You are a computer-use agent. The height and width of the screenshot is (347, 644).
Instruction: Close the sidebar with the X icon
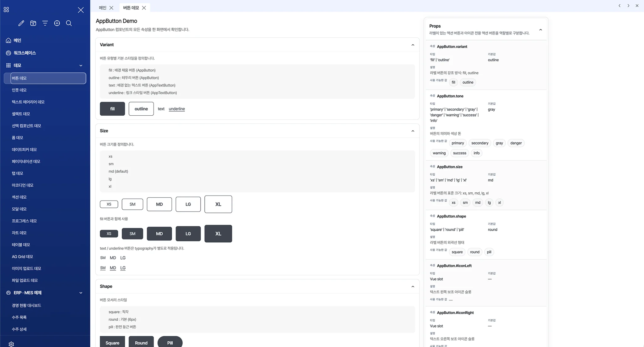click(81, 10)
